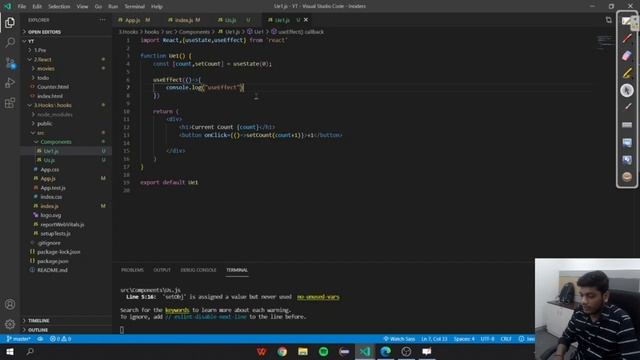Viewport: 640px width, 360px height.
Task: Open the Help menu
Action: [x=157, y=6]
